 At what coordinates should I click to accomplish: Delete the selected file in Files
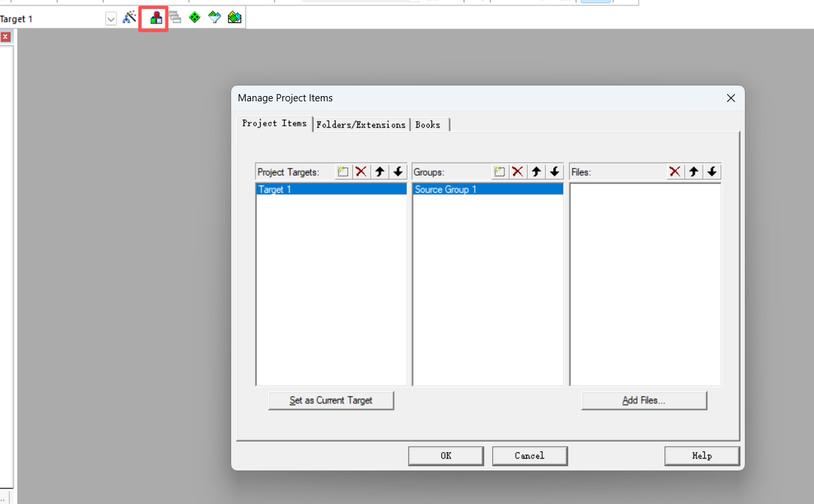tap(674, 172)
